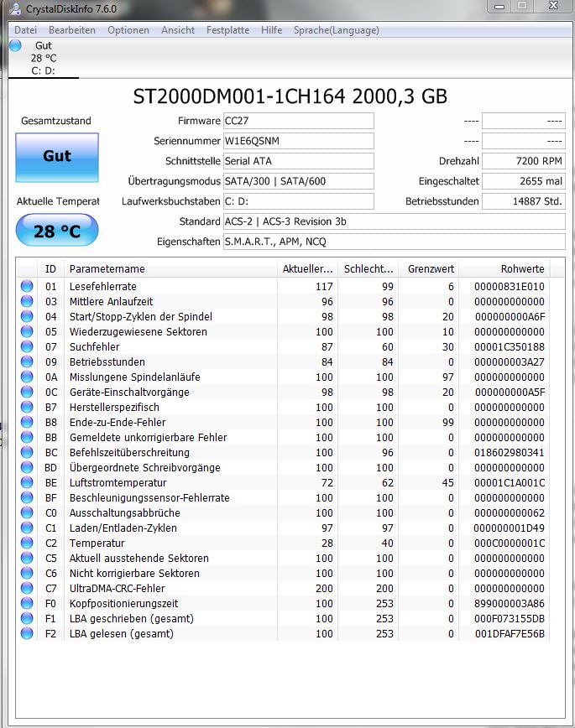Click status orb for Ausschaltungsabbrüche

tap(27, 512)
